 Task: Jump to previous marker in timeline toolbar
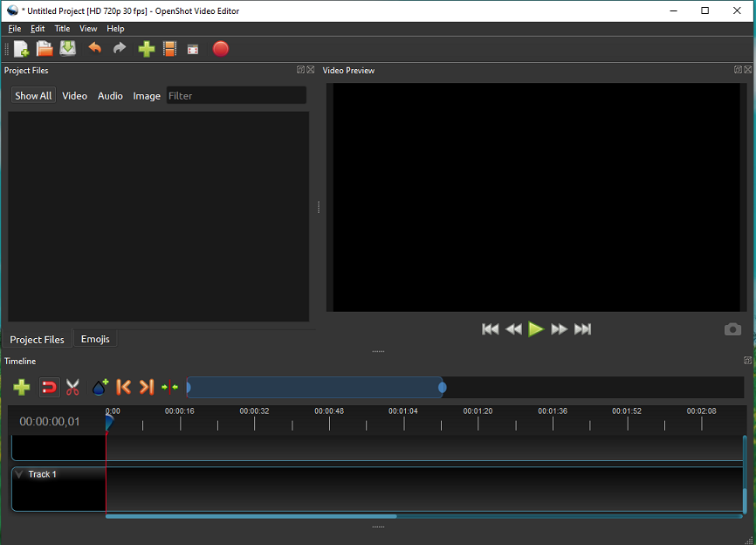[x=123, y=387]
